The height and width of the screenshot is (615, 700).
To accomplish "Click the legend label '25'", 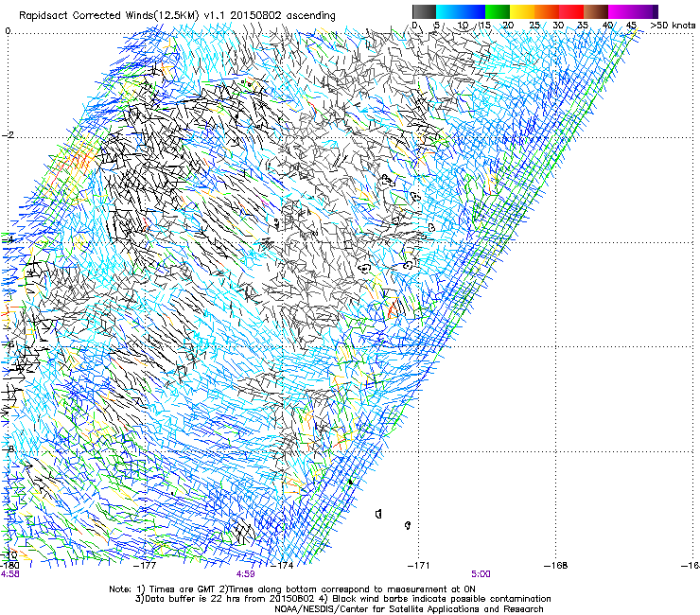I will pos(534,25).
